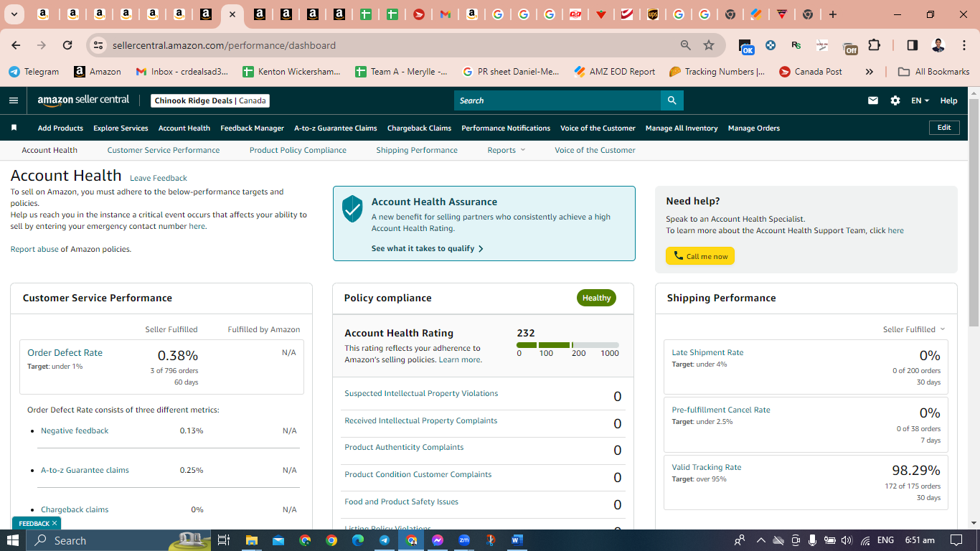This screenshot has height=551, width=980.
Task: Show more bookmarks with the chevron
Action: (x=870, y=72)
